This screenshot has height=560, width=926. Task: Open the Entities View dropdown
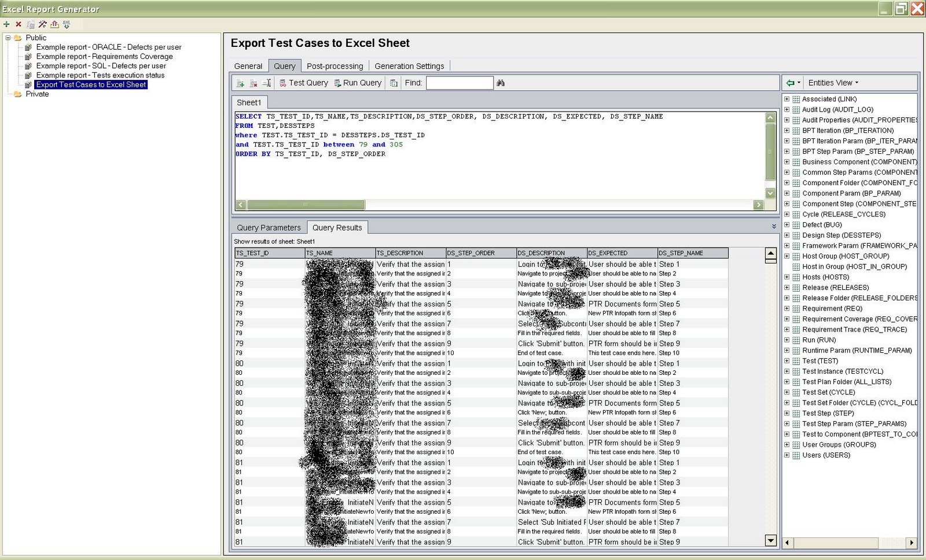[832, 82]
